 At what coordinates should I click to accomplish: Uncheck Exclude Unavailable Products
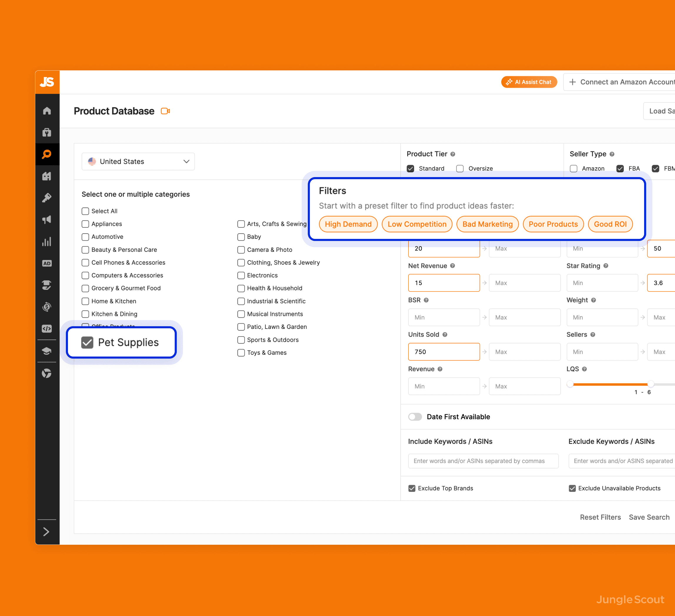(x=572, y=488)
